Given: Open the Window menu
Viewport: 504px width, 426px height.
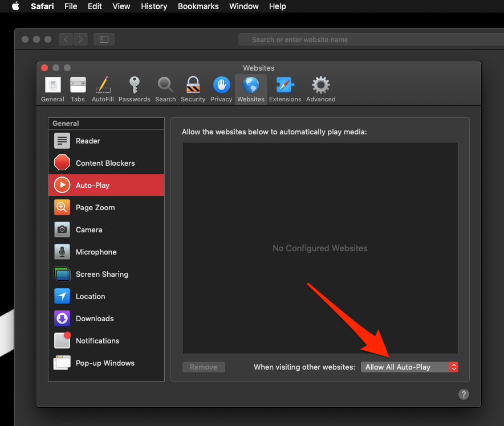Looking at the screenshot, I should (243, 6).
